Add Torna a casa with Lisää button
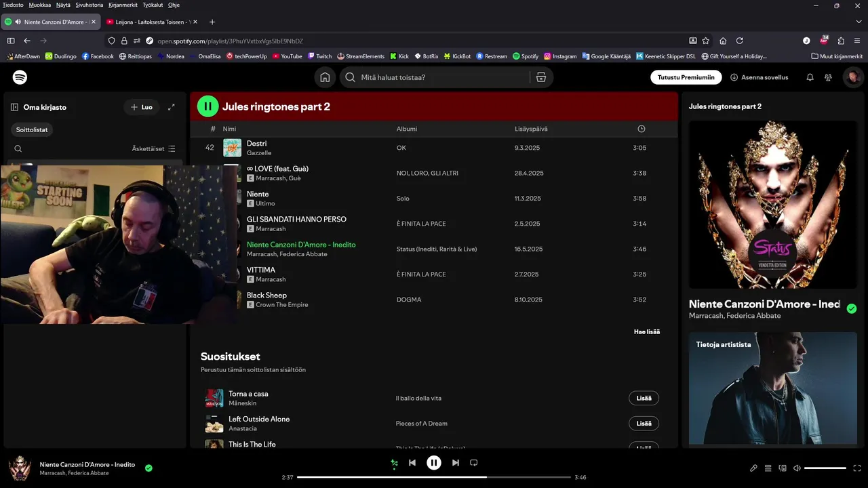The height and width of the screenshot is (488, 868). 644,399
